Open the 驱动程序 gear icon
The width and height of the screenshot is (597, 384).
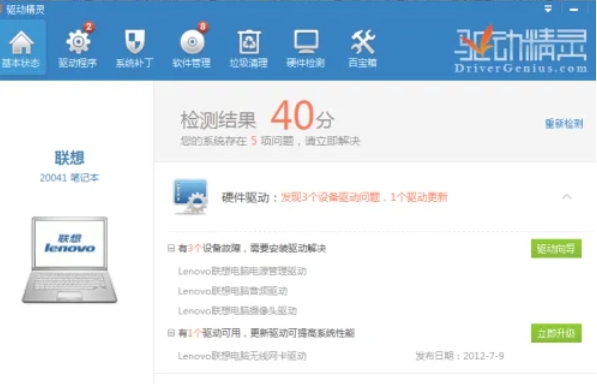point(78,41)
